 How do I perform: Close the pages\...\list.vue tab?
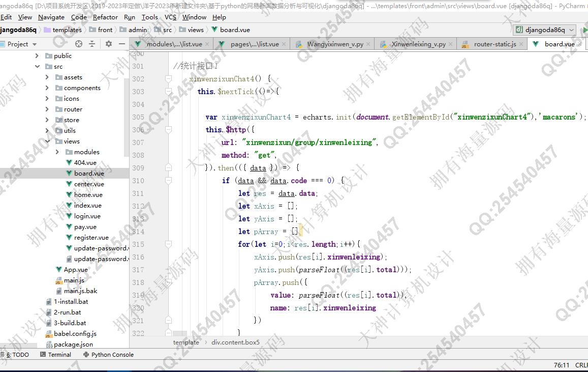[284, 44]
